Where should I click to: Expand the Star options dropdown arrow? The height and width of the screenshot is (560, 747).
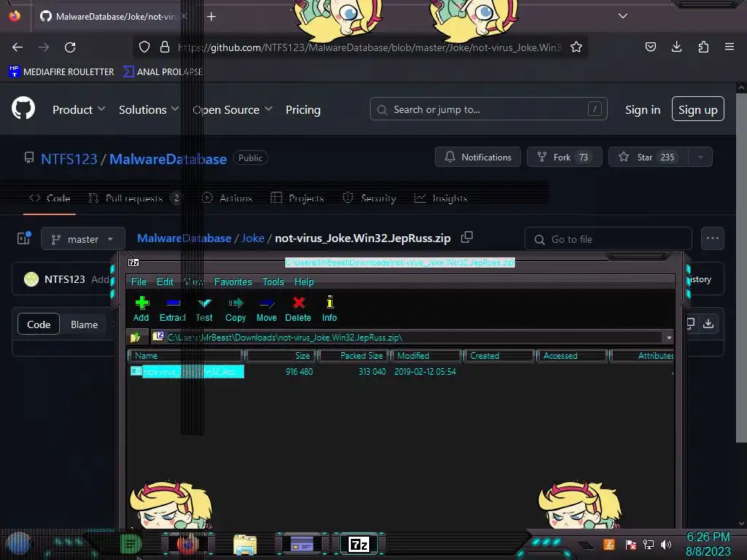click(x=700, y=157)
